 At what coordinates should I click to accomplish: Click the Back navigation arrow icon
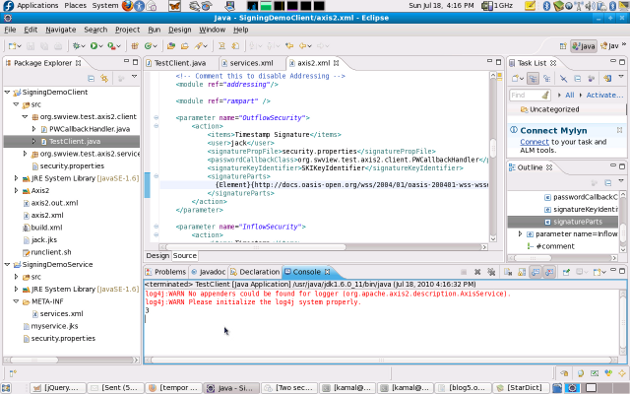(x=303, y=46)
